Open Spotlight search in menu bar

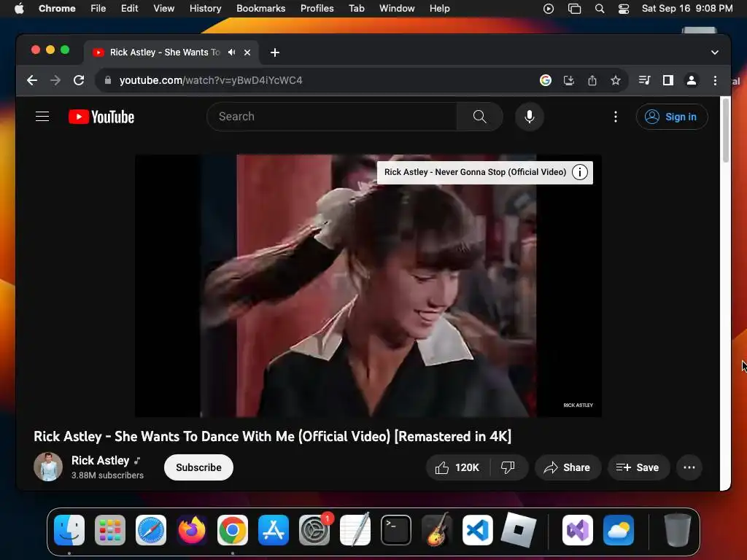tap(600, 9)
